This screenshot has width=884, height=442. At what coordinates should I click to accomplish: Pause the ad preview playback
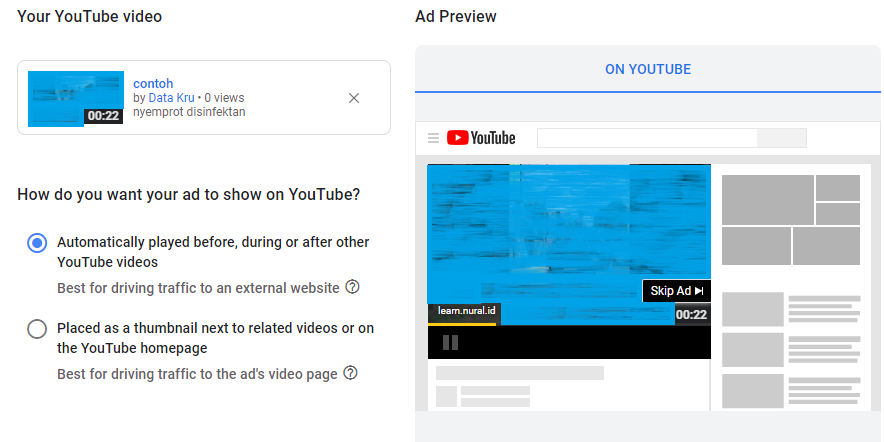450,342
